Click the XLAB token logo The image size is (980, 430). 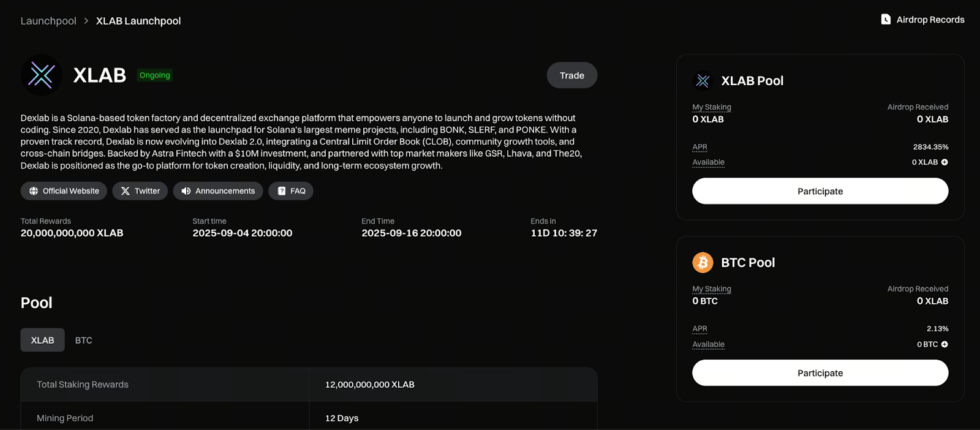pyautogui.click(x=42, y=75)
